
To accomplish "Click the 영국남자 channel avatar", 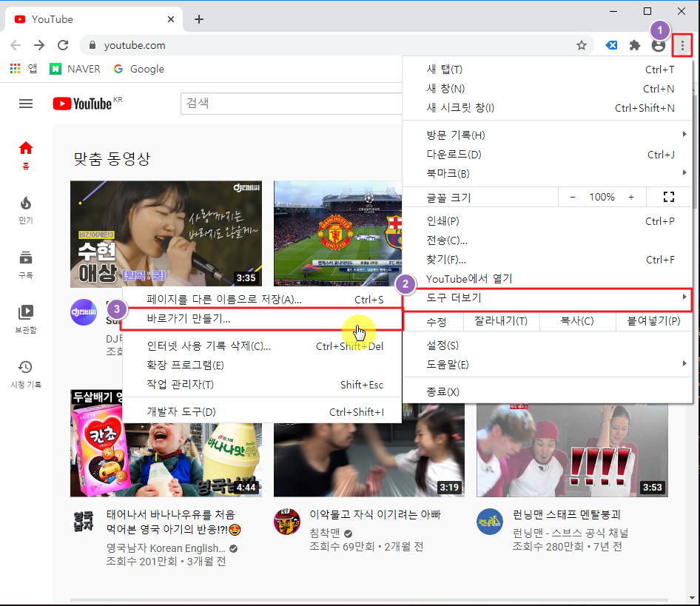I will [84, 521].
